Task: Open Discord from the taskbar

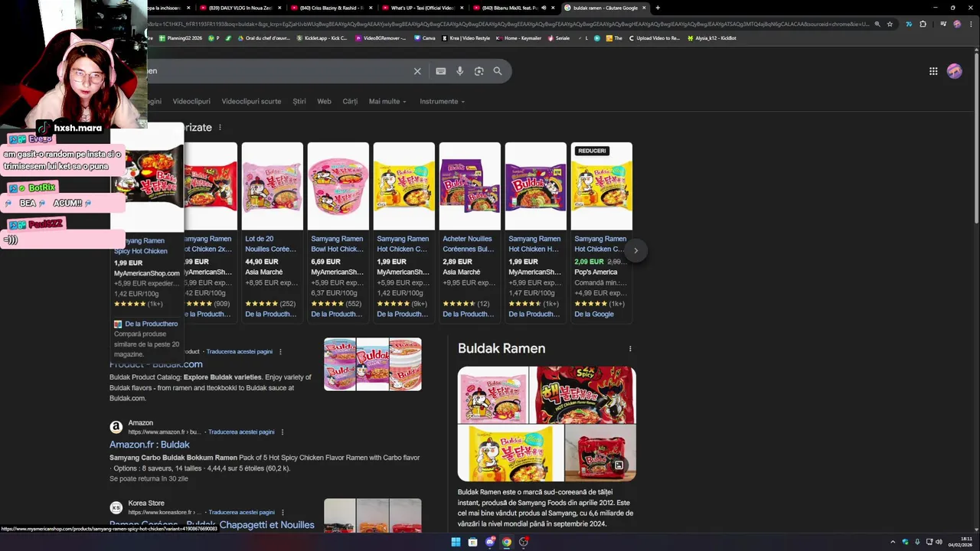Action: [x=490, y=542]
